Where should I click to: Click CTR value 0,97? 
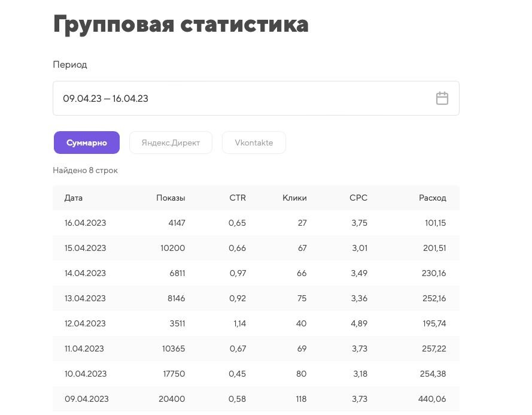(x=238, y=273)
